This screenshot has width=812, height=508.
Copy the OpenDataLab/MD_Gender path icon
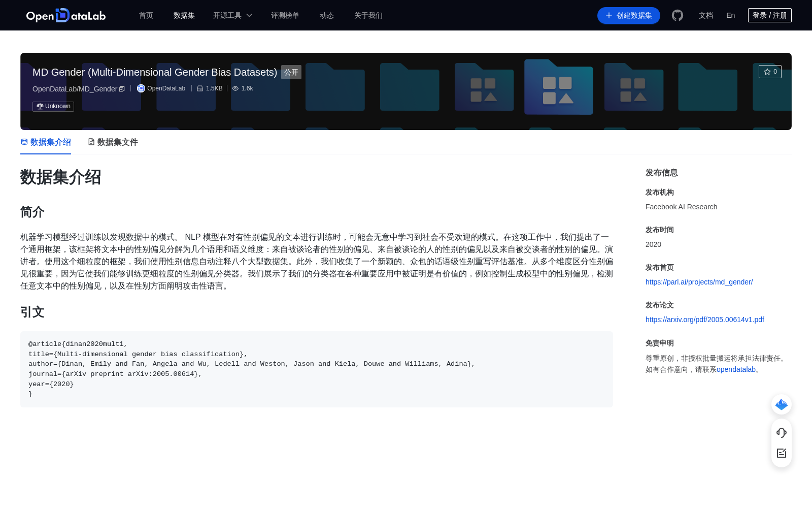click(x=122, y=89)
